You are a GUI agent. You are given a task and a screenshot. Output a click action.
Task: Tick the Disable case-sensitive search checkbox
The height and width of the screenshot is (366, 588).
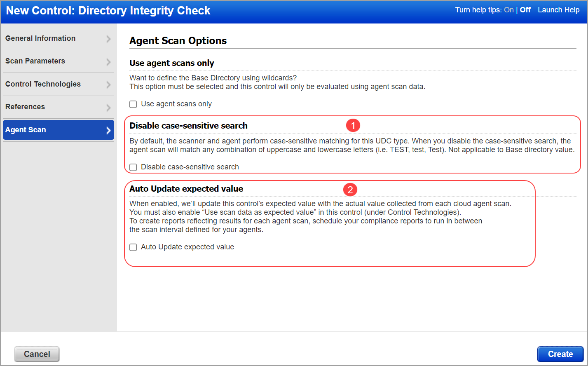coord(133,167)
